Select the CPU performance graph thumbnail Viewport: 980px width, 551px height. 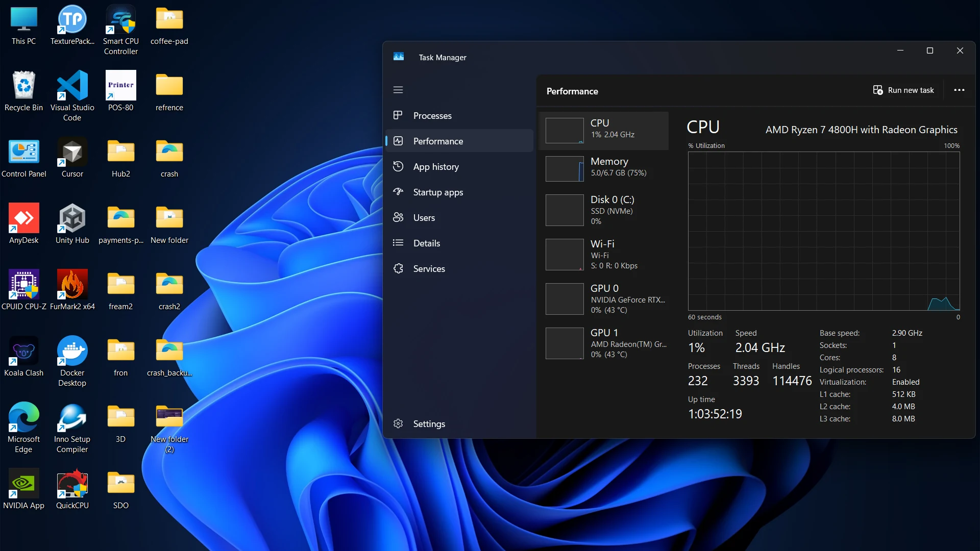[x=565, y=131]
